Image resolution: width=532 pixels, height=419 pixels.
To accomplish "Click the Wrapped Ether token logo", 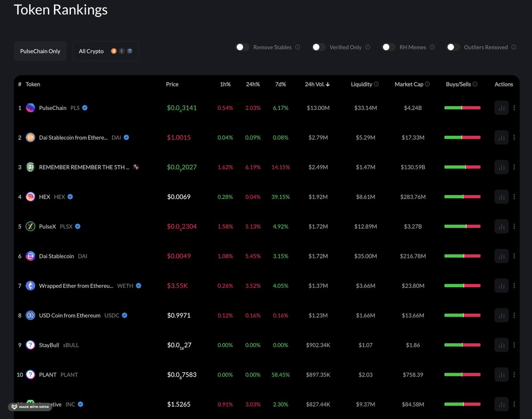I will point(30,286).
